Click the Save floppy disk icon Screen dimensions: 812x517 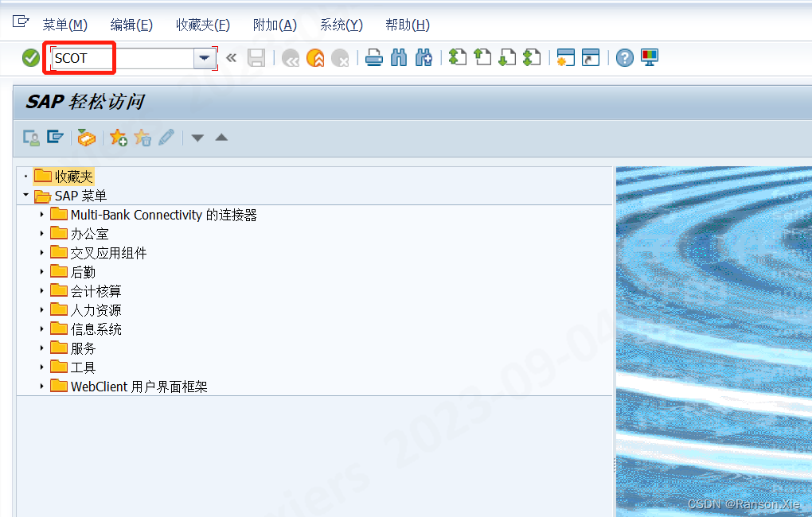tap(256, 58)
